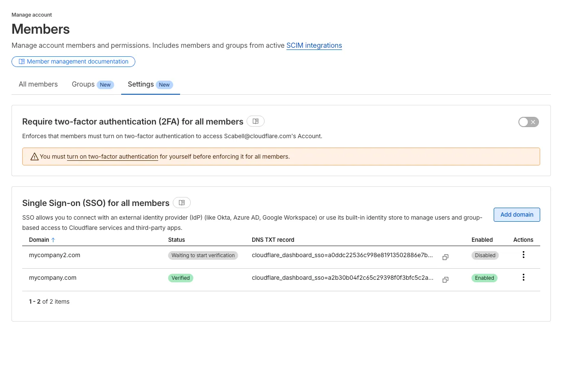
Task: Toggle Require two-factor authentication for all members
Action: [x=528, y=122]
